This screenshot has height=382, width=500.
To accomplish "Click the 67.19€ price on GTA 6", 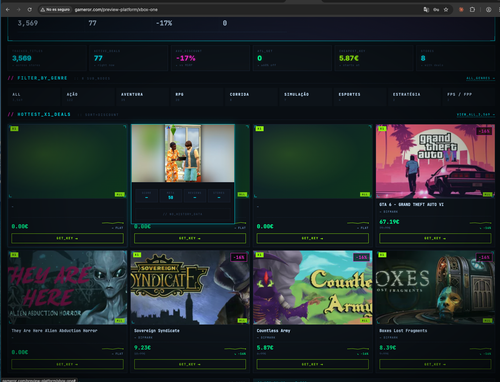I will [x=389, y=222].
